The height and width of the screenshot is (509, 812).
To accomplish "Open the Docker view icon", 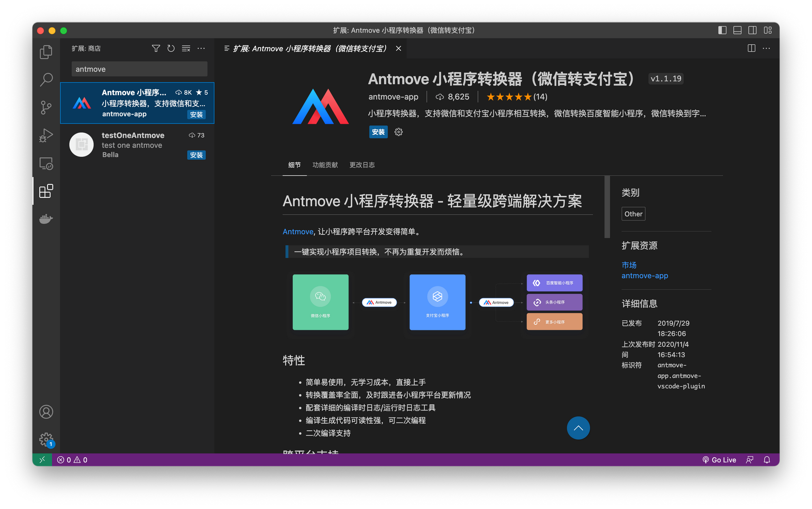I will pos(46,219).
